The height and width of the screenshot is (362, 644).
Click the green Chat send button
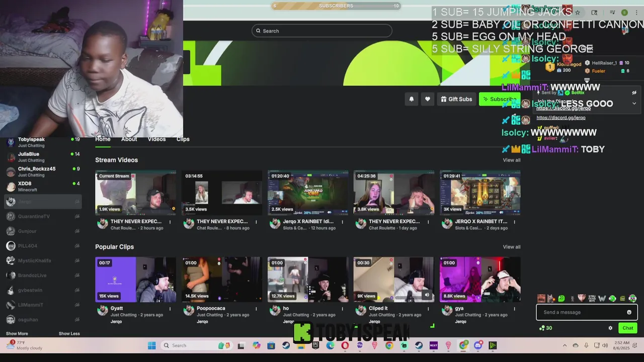[627, 328]
